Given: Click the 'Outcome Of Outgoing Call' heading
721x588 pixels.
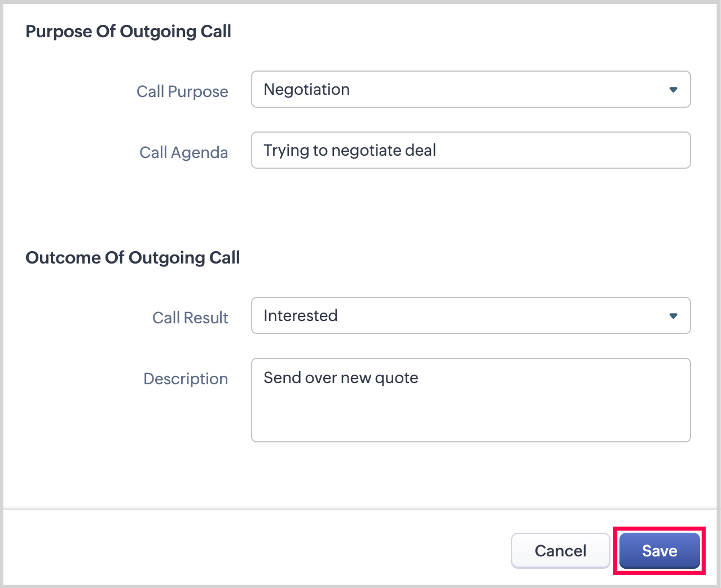Looking at the screenshot, I should (133, 258).
